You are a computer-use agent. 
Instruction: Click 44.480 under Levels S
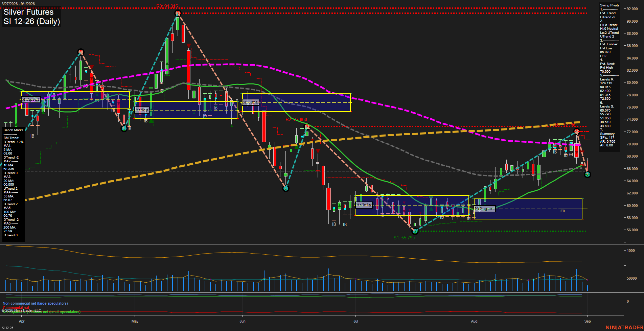coord(605,126)
